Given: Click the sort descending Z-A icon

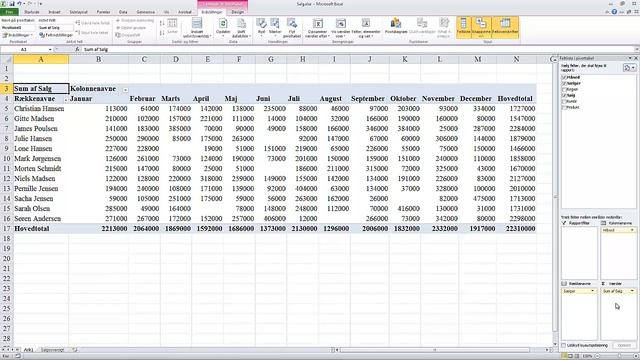Looking at the screenshot, I should (x=162, y=32).
